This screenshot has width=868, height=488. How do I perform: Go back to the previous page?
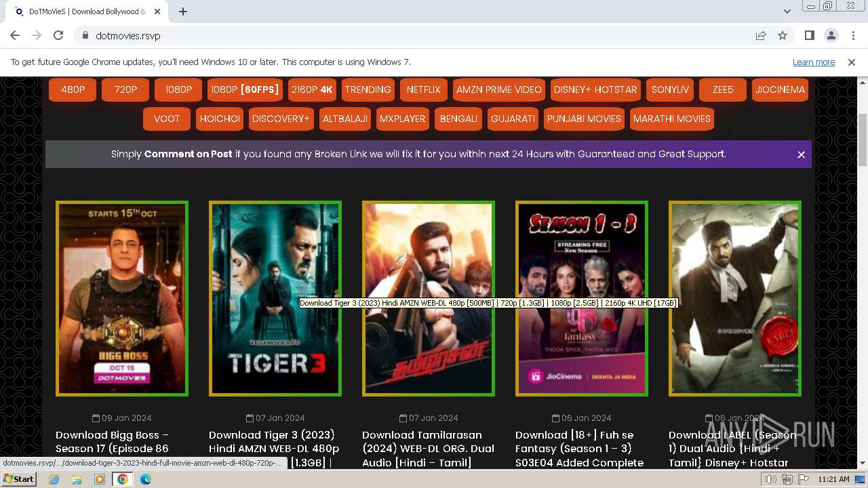click(x=15, y=35)
